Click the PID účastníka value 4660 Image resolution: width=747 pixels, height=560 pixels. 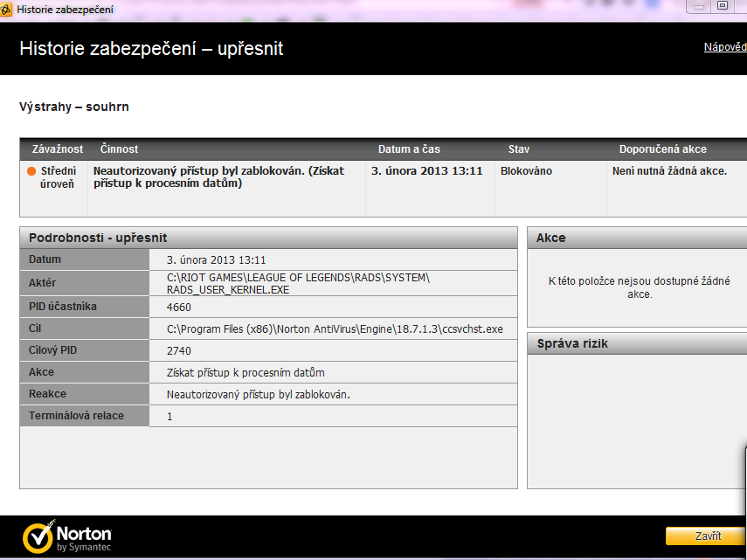click(x=178, y=308)
